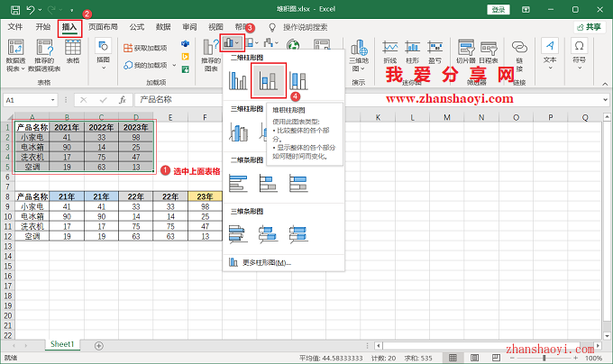Click the Sign in (登录) button
613x364 pixels.
498,9
